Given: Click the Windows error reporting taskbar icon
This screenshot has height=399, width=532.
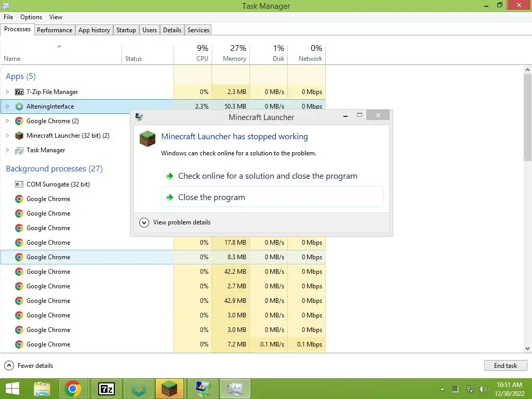Looking at the screenshot, I should coord(203,389).
